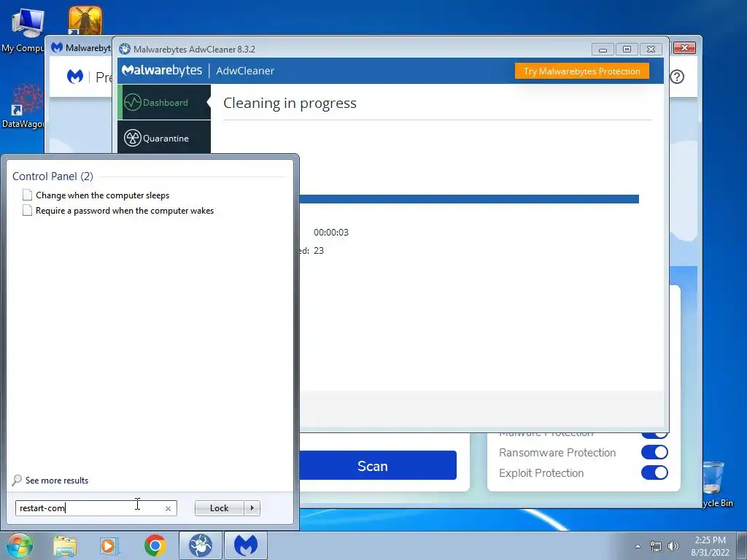Image resolution: width=747 pixels, height=560 pixels.
Task: Click the Malwarebytes M logo in back window
Action: click(x=75, y=76)
